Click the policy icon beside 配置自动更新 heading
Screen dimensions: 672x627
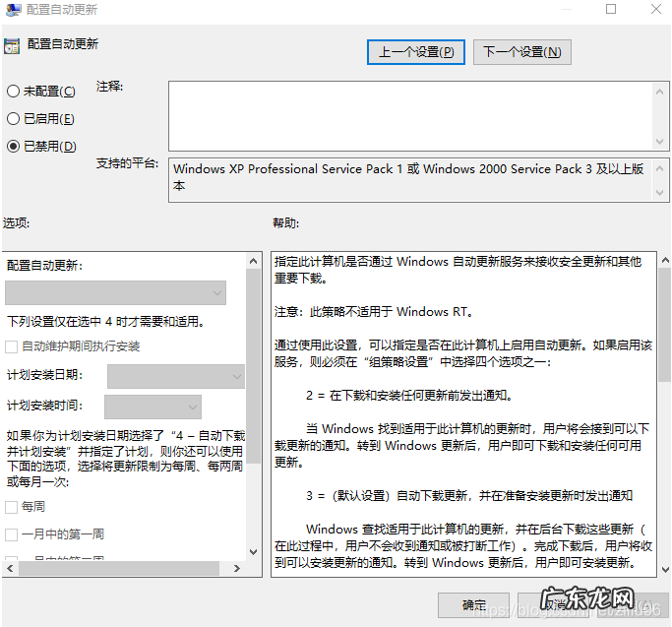point(12,45)
